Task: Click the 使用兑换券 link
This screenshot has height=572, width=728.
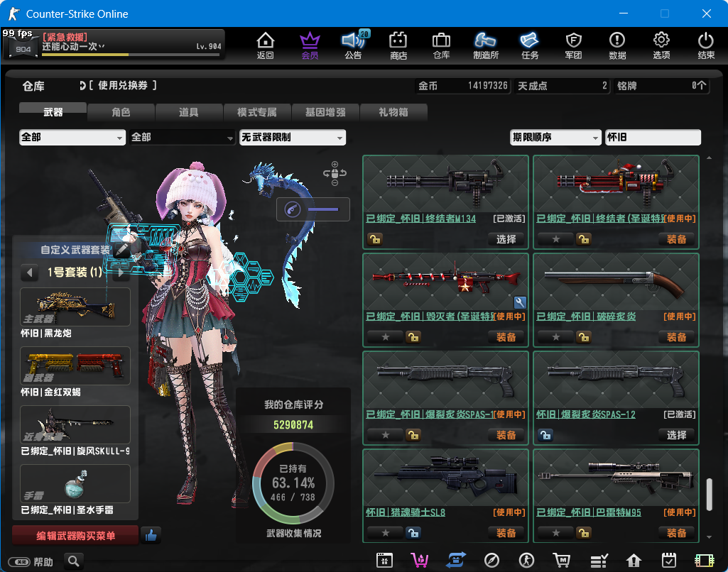Action: pyautogui.click(x=123, y=85)
